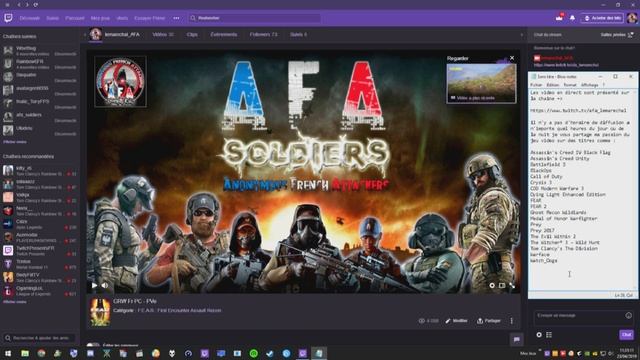The image size is (640, 360).
Task: Open Notepad Fichier menu
Action: 536,85
